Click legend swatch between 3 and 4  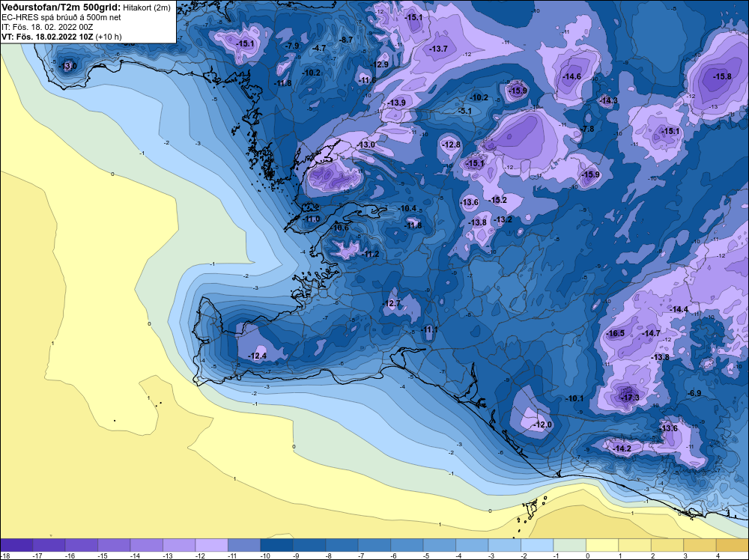tap(700, 545)
